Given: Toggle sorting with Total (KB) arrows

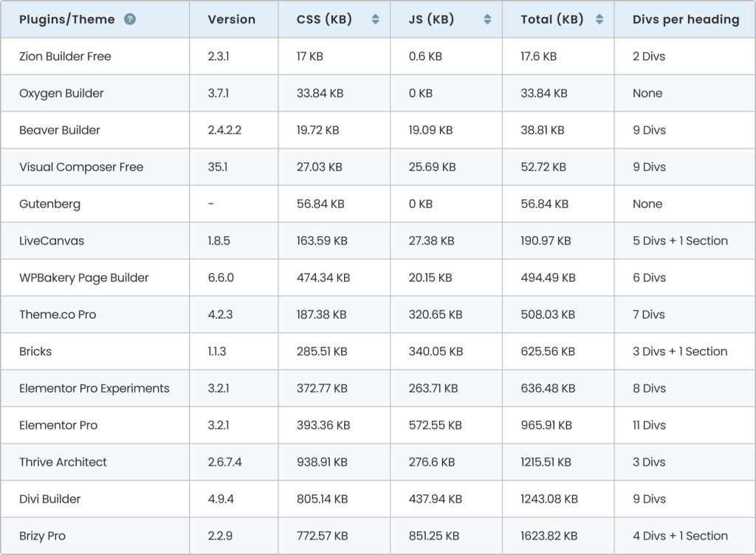Looking at the screenshot, I should pos(599,20).
